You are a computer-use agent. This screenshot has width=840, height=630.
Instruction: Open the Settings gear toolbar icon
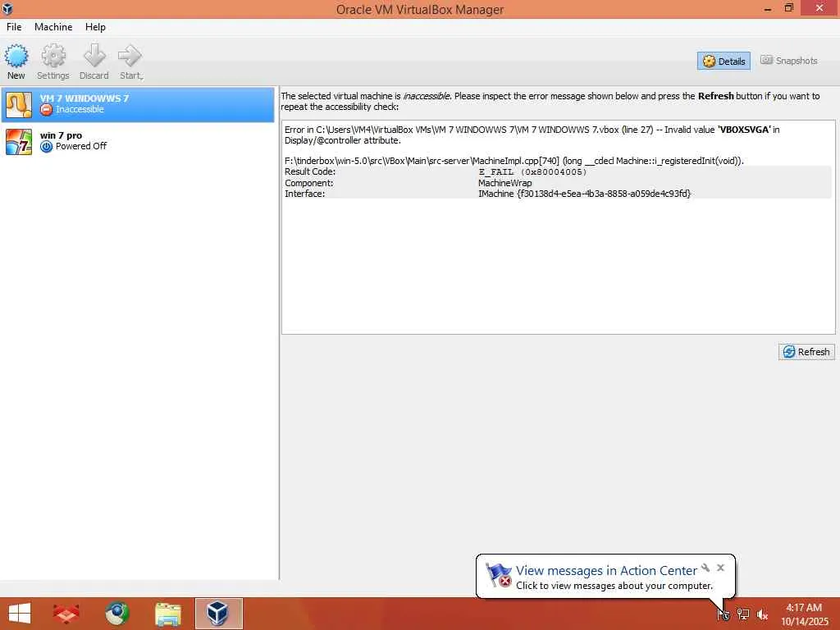click(53, 56)
